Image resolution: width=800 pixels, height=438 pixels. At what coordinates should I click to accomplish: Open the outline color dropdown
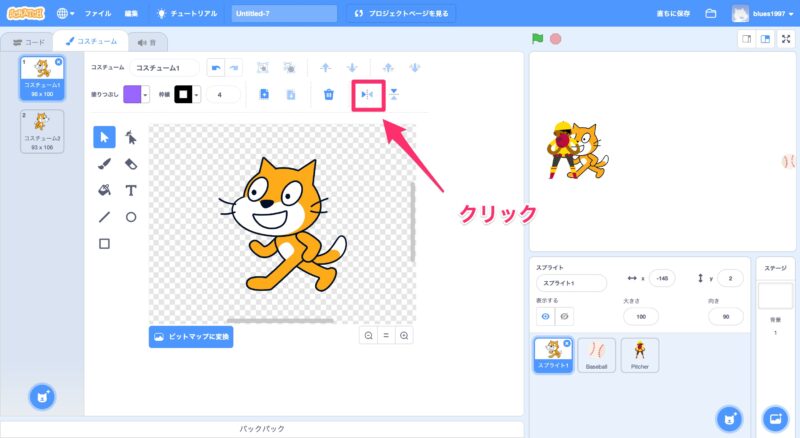(x=187, y=94)
